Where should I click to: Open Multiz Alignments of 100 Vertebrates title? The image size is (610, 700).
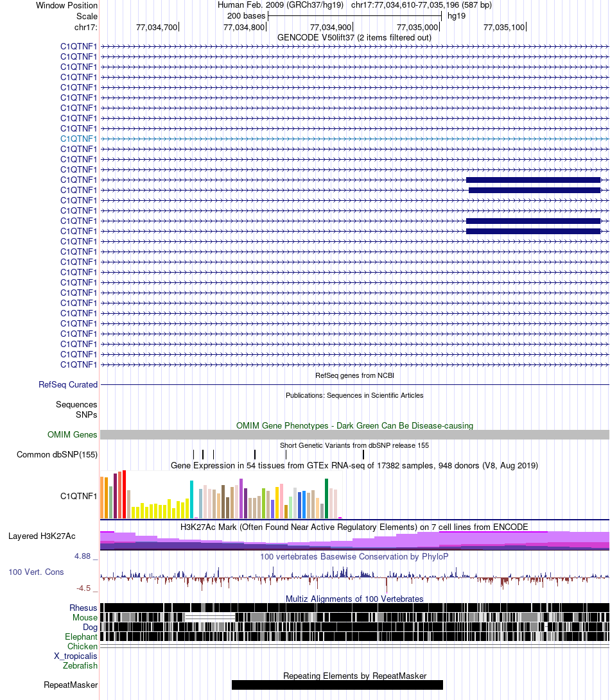[354, 599]
